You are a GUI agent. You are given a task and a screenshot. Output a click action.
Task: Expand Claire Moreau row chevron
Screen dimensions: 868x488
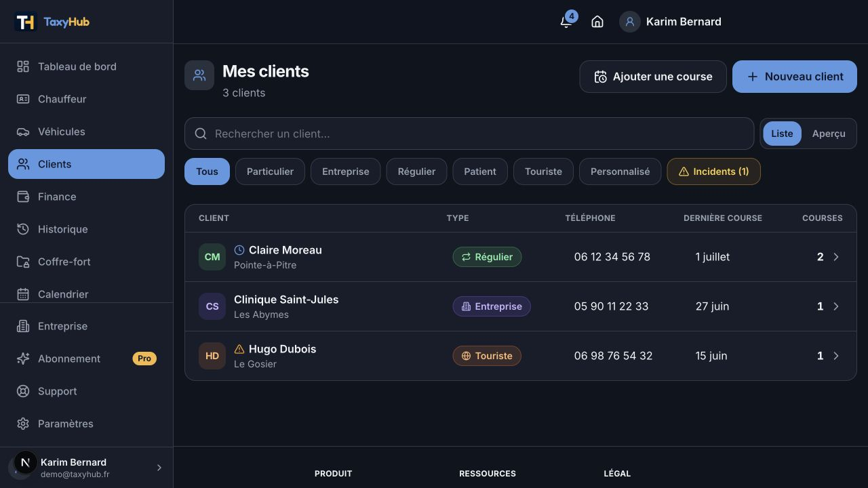pyautogui.click(x=836, y=257)
